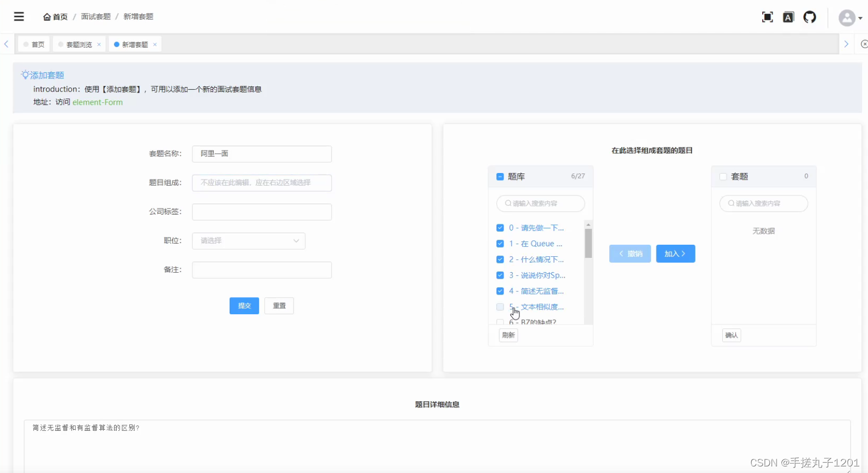Open the 职位 dropdown selector
This screenshot has width=868, height=473.
click(x=249, y=241)
